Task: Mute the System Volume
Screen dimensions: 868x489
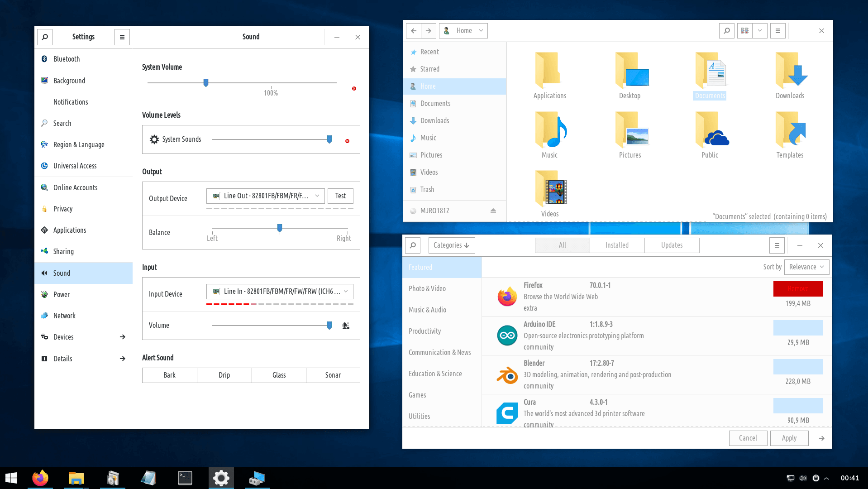Action: point(354,89)
